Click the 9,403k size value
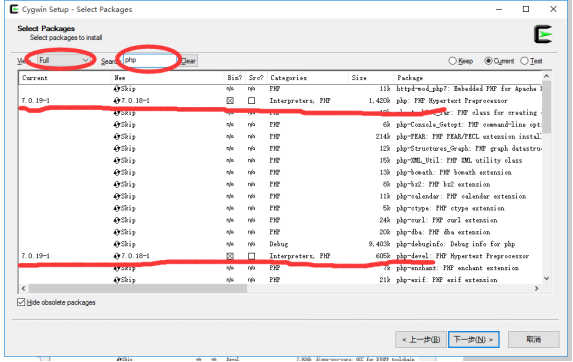 [x=379, y=244]
